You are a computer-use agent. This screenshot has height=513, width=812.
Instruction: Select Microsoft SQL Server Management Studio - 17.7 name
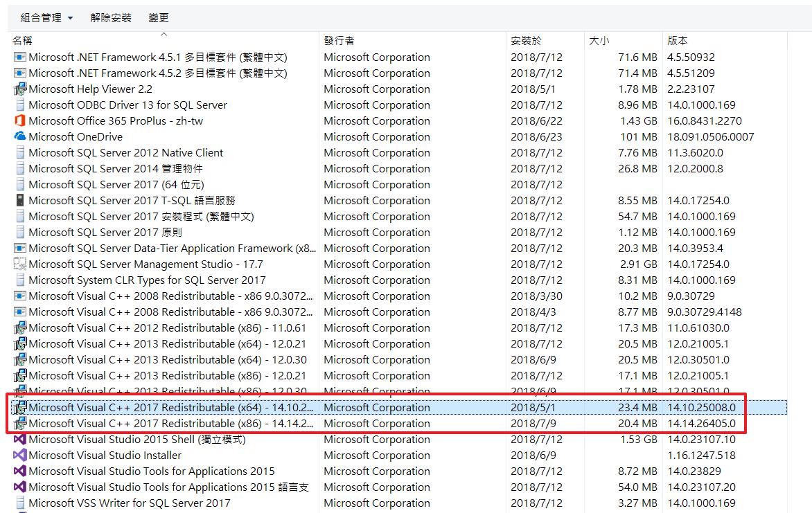click(x=146, y=264)
